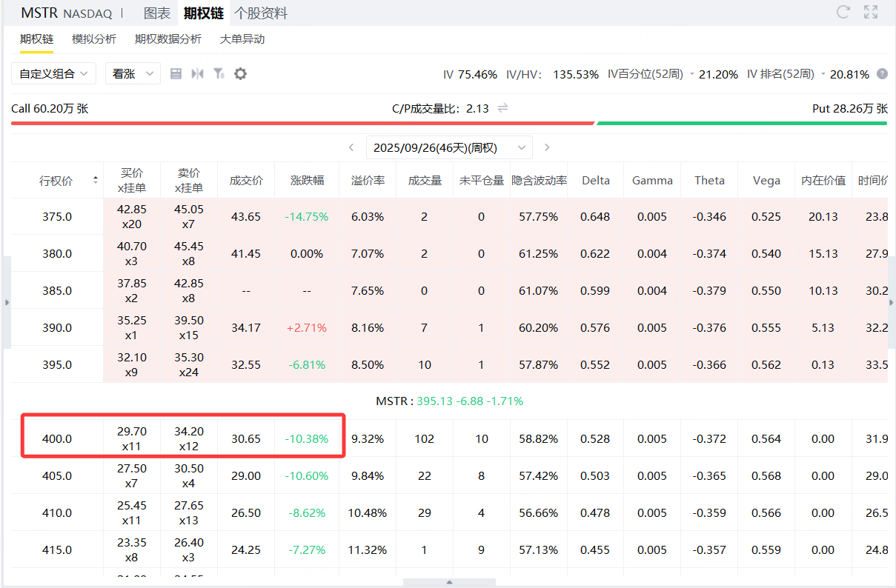Screen dimensions: 896x588
Task: Click the 溢价率 column header
Action: (x=368, y=180)
